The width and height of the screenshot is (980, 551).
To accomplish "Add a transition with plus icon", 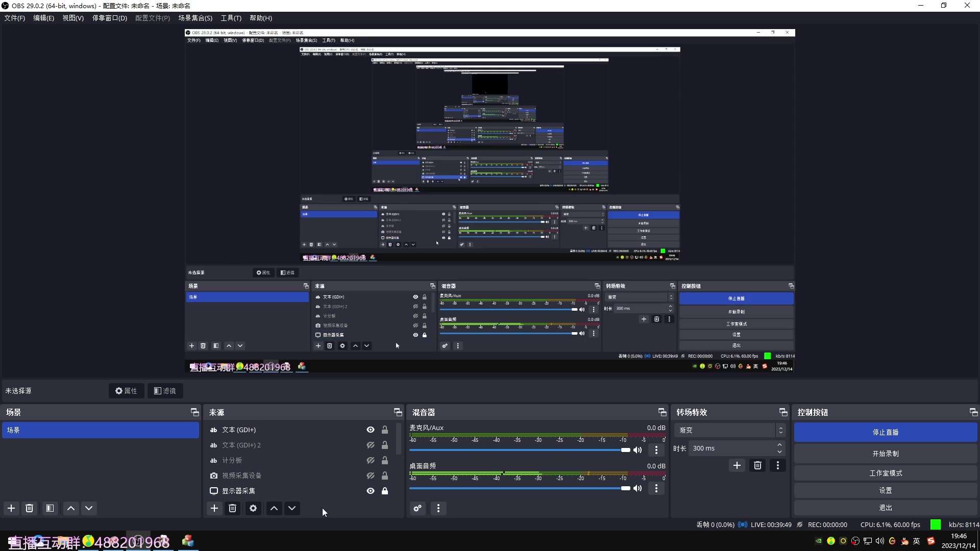I will tap(737, 465).
